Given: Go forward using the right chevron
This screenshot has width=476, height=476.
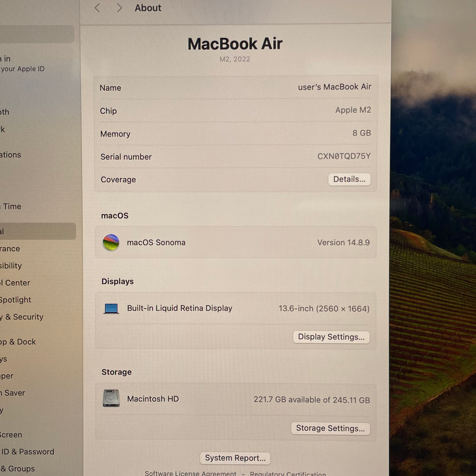Looking at the screenshot, I should point(119,8).
